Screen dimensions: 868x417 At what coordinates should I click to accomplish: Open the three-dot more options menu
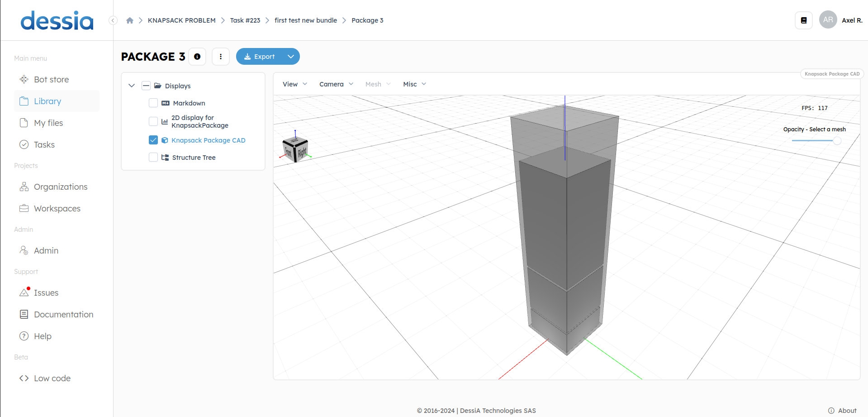(x=221, y=57)
